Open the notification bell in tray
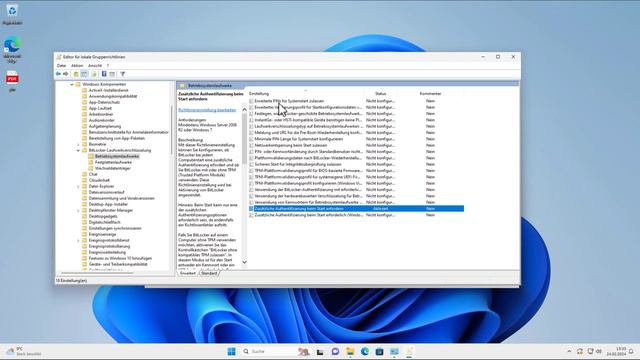640x360 pixels. pos(631,351)
